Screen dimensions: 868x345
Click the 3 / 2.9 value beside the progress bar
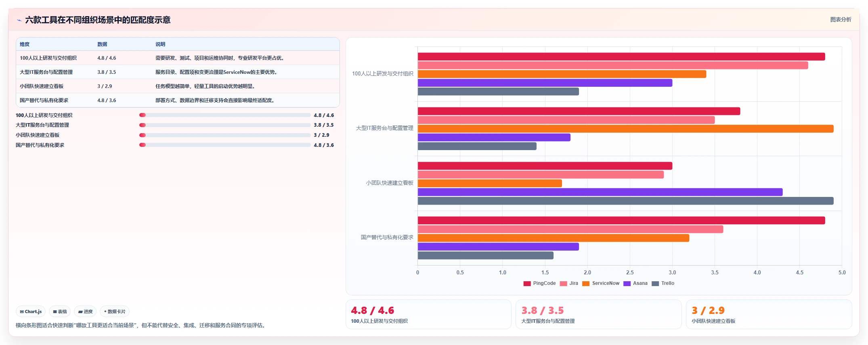coord(321,135)
